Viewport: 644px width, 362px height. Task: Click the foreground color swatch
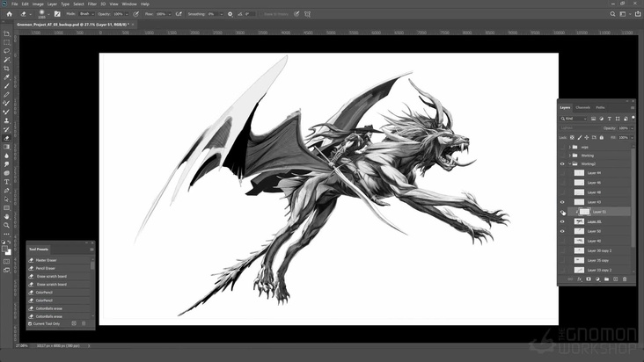coord(5,249)
